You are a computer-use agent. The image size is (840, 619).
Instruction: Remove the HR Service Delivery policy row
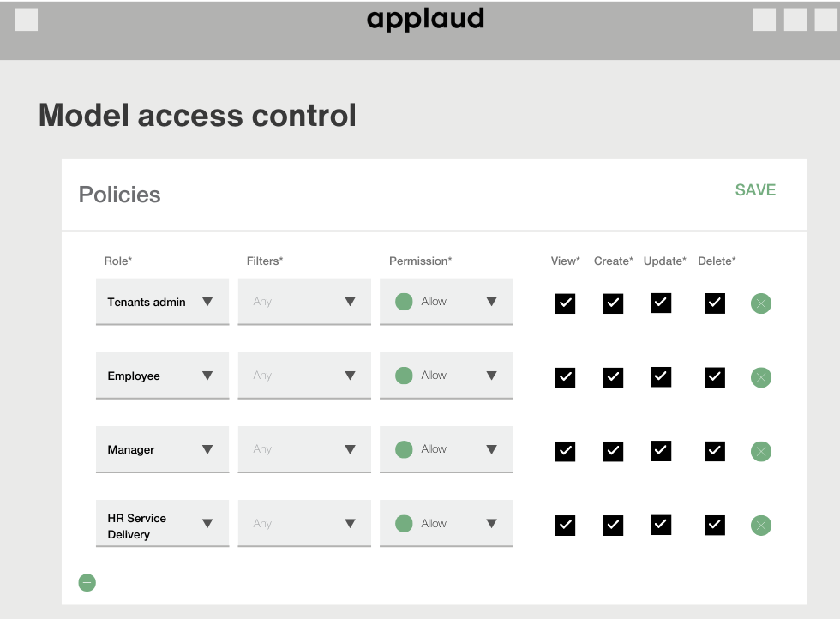761,526
